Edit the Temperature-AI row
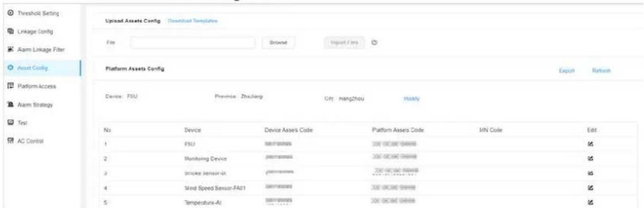The image size is (644, 208). 591,202
